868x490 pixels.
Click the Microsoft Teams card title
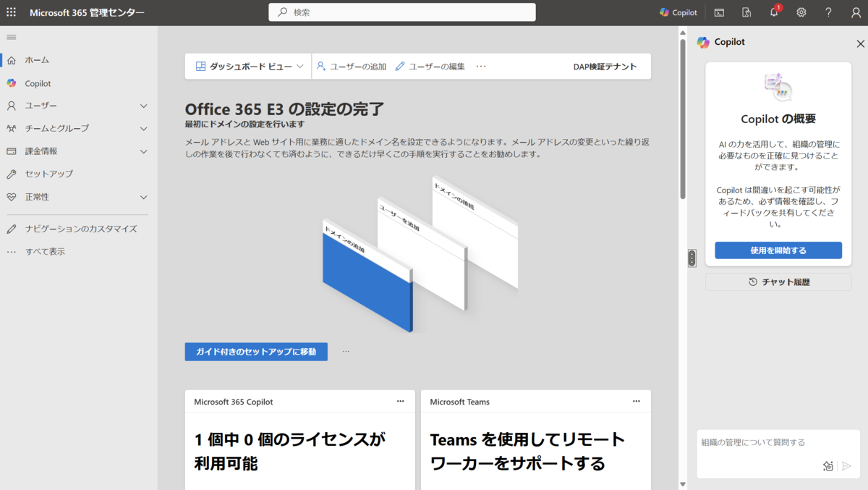460,402
